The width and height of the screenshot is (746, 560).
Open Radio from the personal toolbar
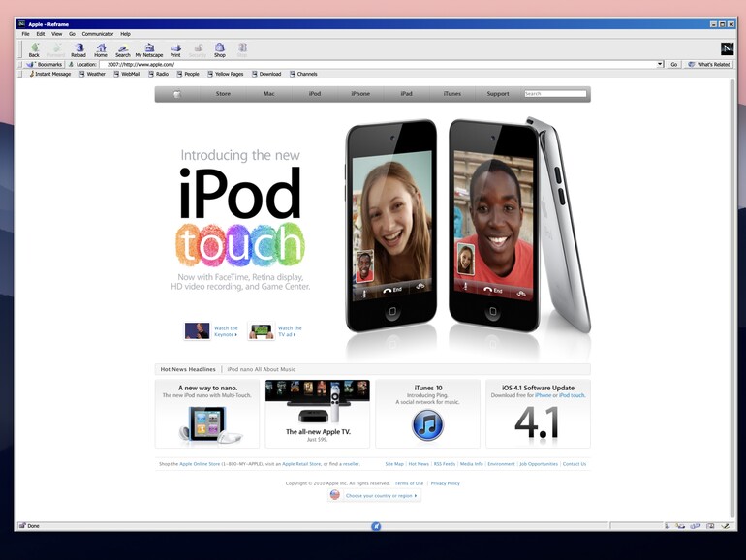pyautogui.click(x=159, y=74)
